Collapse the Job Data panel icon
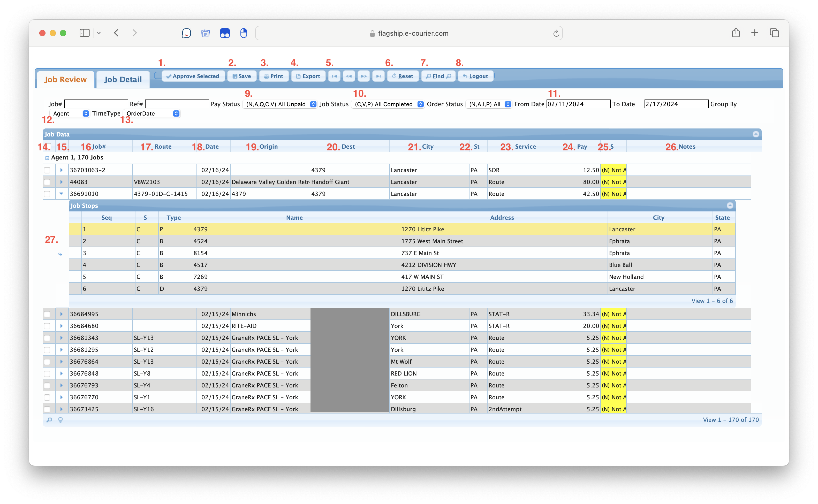 tap(756, 134)
